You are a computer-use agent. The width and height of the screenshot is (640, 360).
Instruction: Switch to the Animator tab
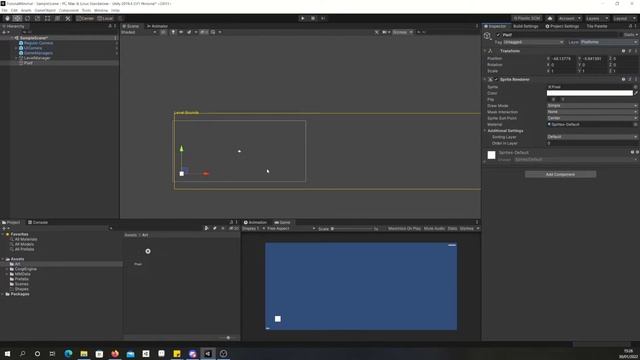point(158,26)
